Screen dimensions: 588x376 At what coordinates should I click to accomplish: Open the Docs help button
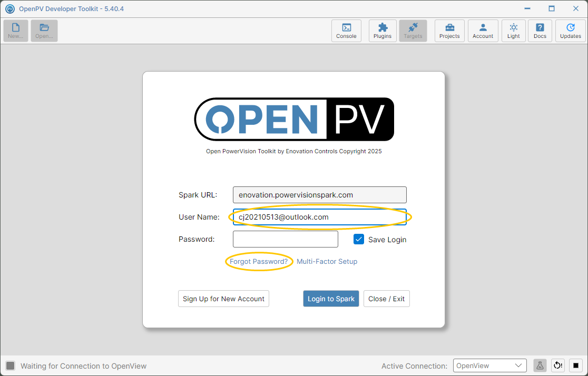point(540,31)
